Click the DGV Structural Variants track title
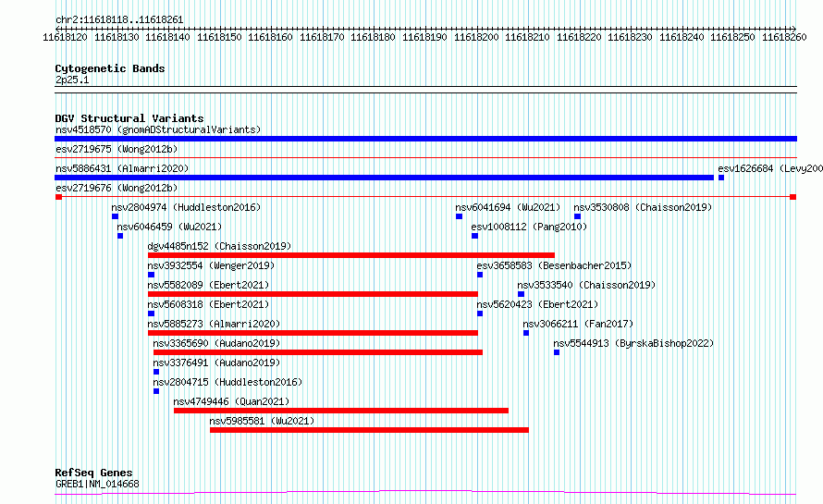Viewport: 823px width, 504px height. pyautogui.click(x=129, y=118)
